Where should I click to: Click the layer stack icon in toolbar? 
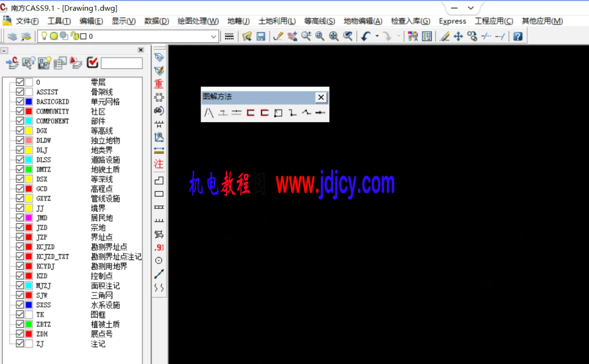12,36
